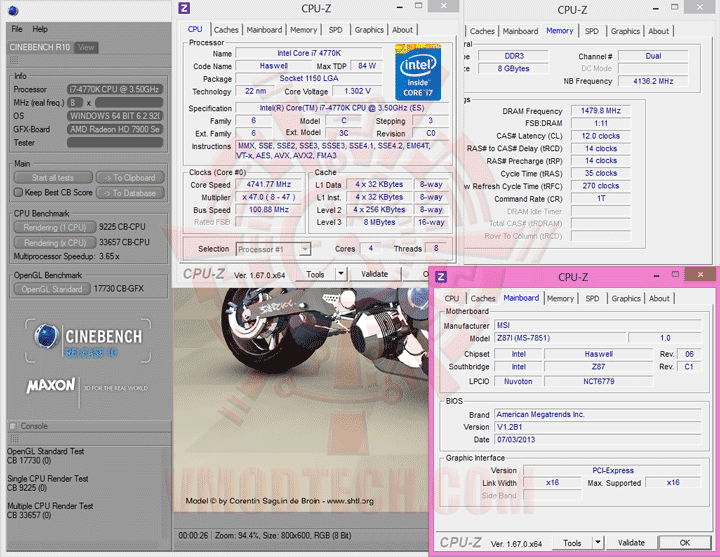Toggle the Console checkbox
Viewport: 720px width, 557px height.
[13, 426]
